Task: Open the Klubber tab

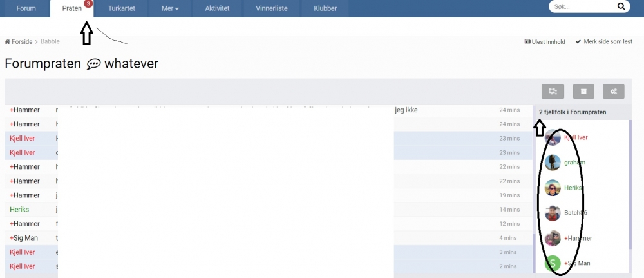Action: point(325,9)
